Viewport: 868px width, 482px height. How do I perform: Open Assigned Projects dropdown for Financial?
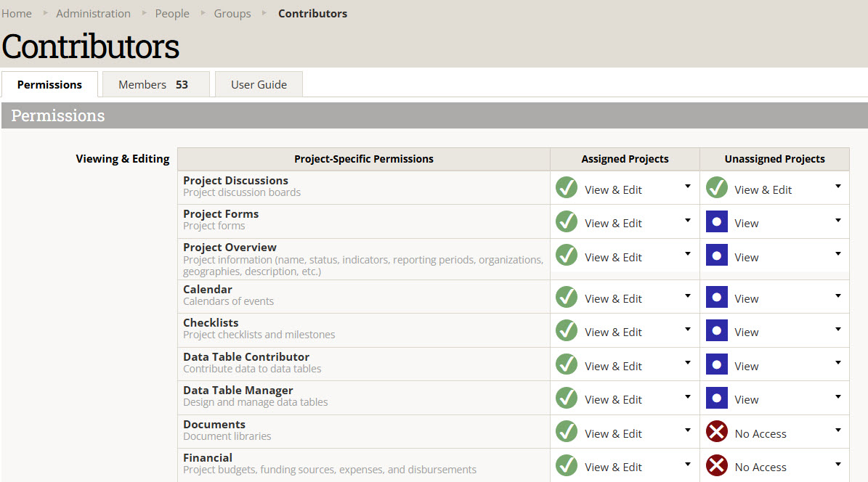tap(687, 465)
